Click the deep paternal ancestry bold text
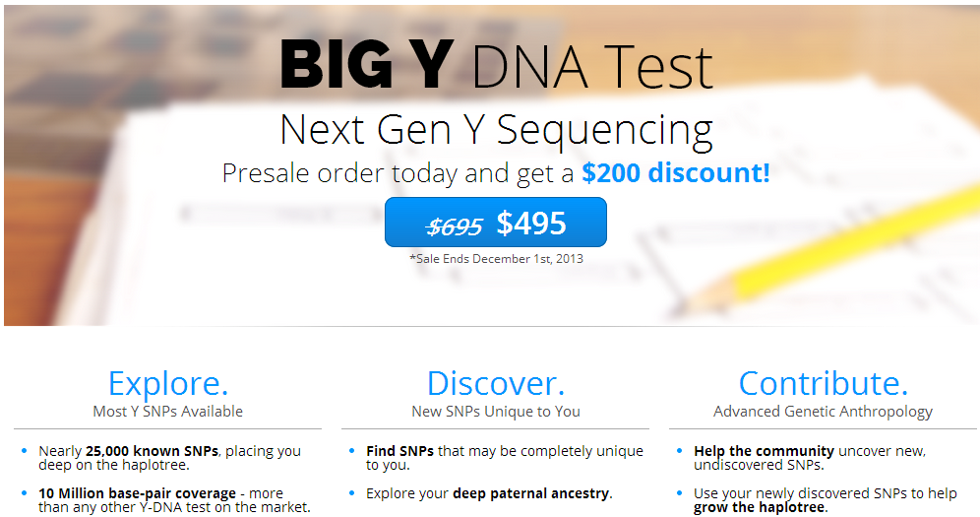 530,493
